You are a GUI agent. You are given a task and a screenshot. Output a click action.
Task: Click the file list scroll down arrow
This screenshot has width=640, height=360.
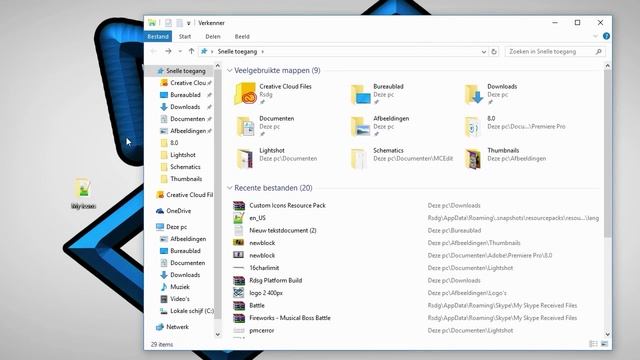point(607,334)
